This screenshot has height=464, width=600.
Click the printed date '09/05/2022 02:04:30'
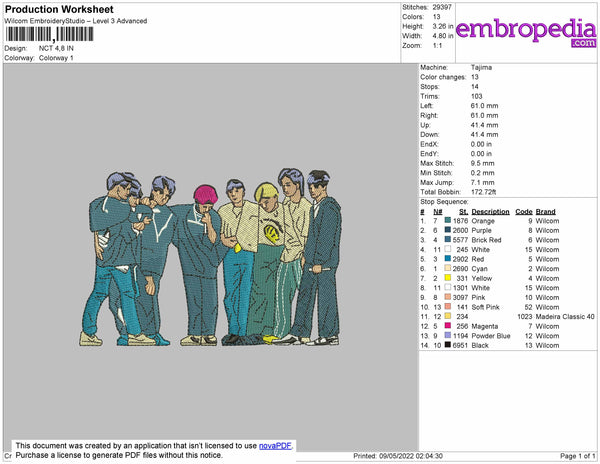click(411, 456)
